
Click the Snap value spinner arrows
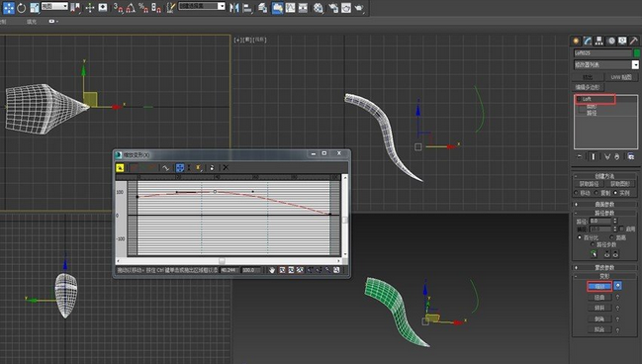614,228
